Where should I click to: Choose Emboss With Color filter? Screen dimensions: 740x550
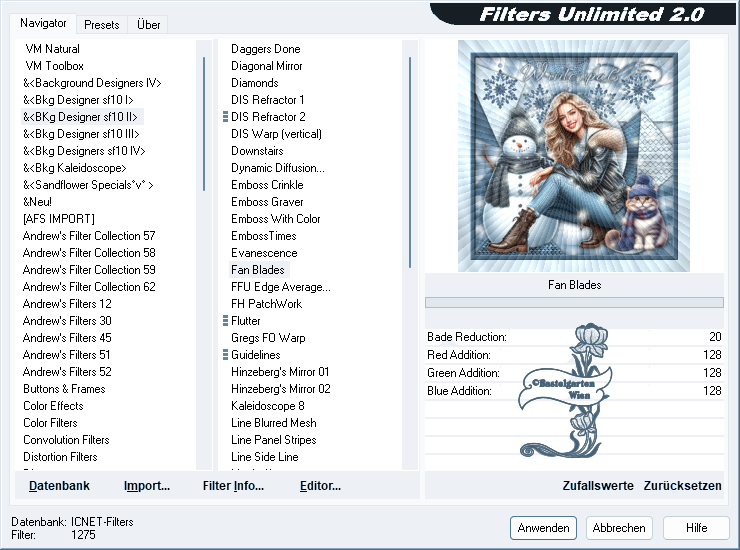(276, 219)
